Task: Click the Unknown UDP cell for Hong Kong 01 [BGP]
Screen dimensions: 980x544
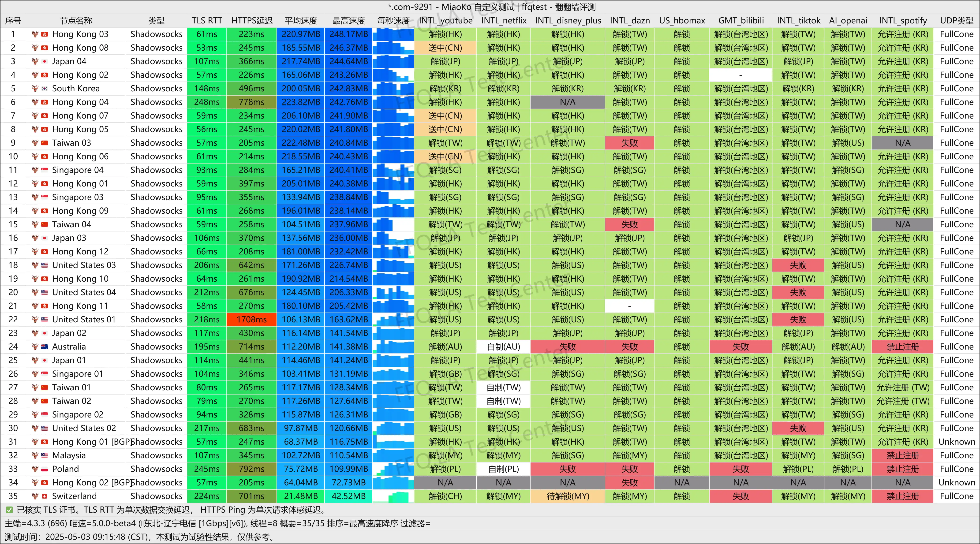Action: coord(956,442)
